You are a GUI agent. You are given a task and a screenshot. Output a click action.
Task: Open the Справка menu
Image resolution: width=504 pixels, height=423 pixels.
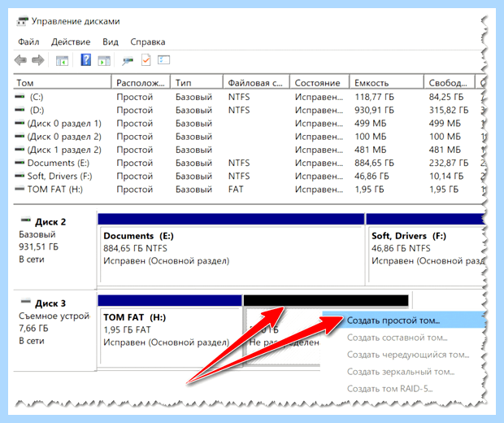tap(148, 41)
